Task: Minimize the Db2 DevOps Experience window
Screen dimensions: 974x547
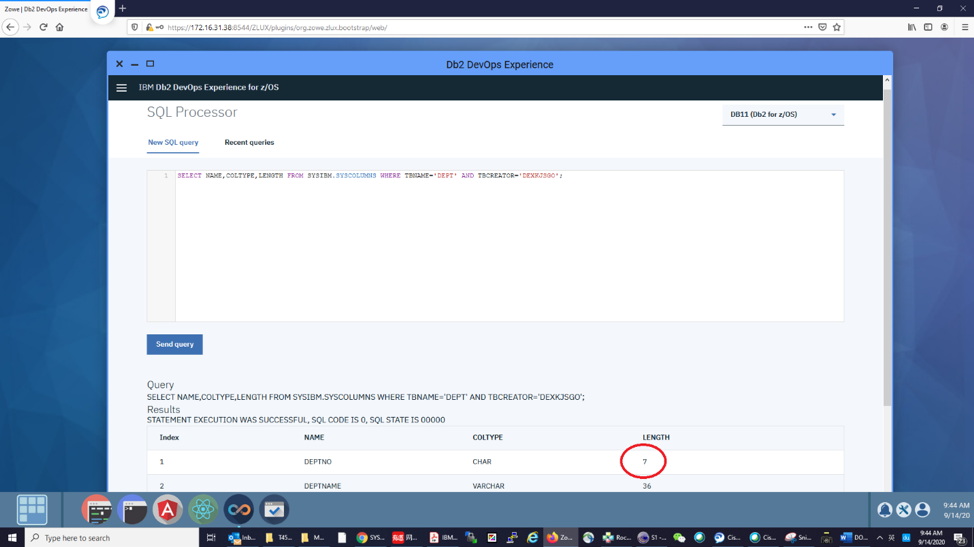Action: tap(134, 64)
